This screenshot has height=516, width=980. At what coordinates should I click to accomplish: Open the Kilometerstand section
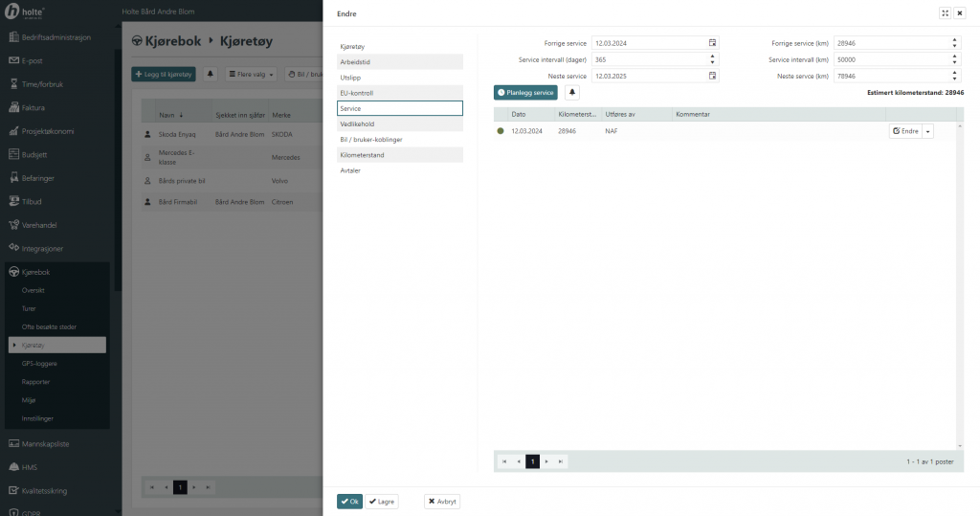click(x=400, y=154)
